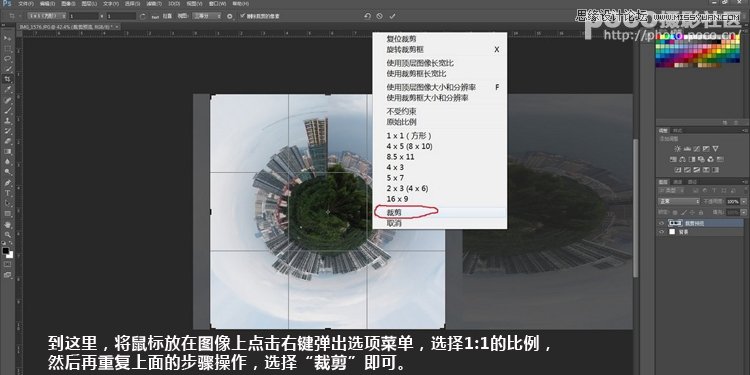Reset the crop box (undo arrow)
750x375 pixels.
(x=367, y=16)
